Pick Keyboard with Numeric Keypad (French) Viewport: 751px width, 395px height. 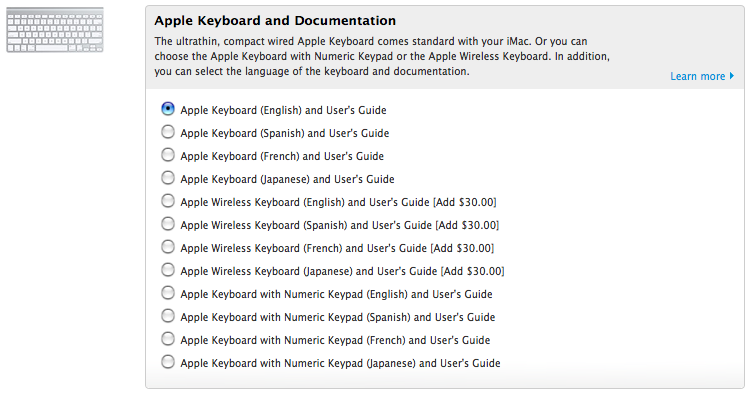point(168,339)
